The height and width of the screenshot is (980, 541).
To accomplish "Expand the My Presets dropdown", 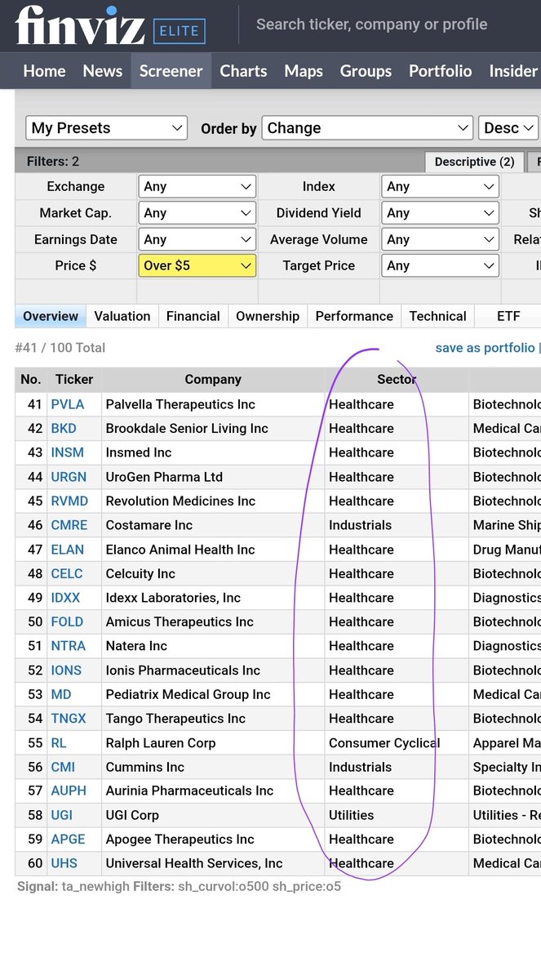I will click(x=107, y=128).
